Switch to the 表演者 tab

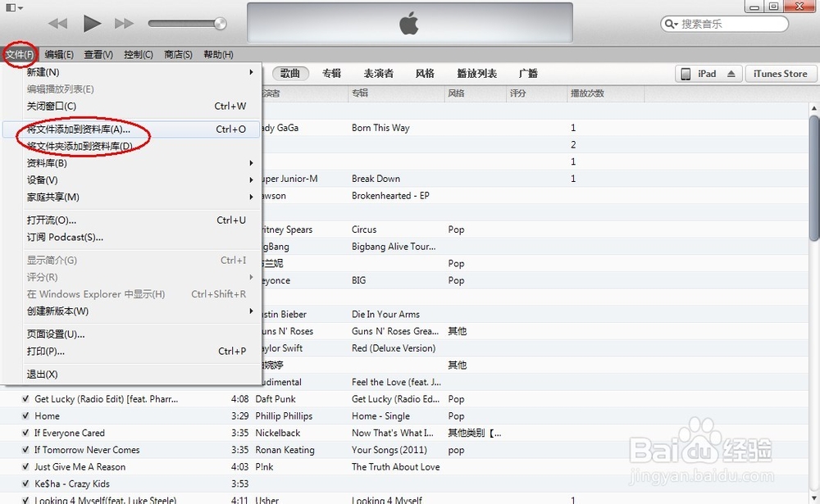(379, 74)
